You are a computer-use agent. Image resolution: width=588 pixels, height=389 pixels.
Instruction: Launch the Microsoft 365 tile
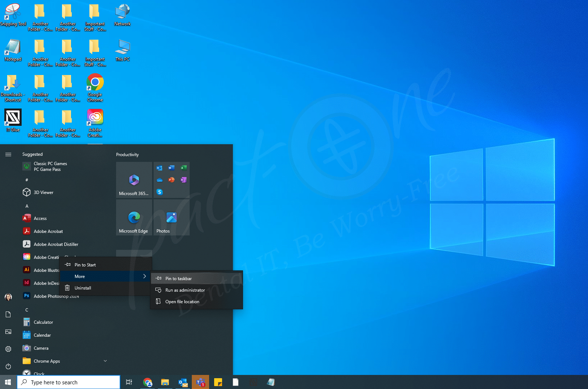click(134, 180)
